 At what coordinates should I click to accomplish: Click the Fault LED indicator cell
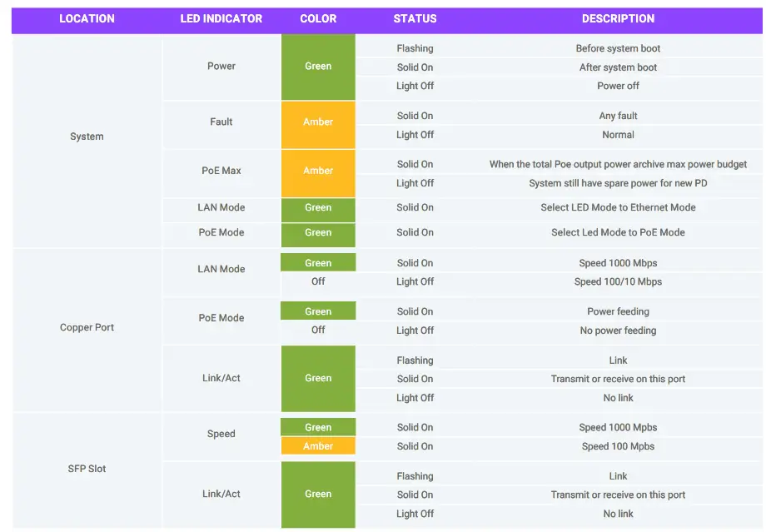(x=221, y=122)
